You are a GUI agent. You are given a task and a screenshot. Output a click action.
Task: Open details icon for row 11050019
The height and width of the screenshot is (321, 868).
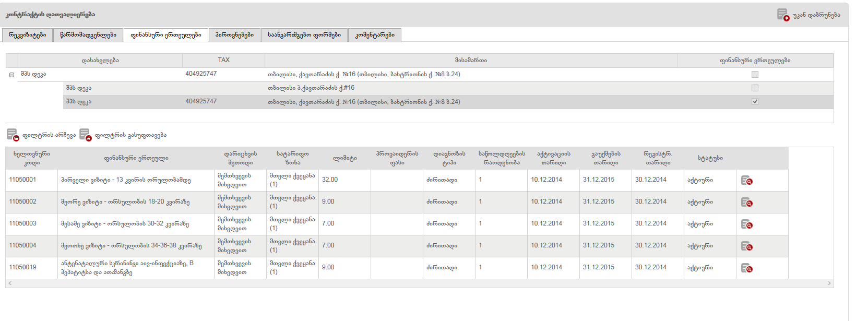(746, 268)
